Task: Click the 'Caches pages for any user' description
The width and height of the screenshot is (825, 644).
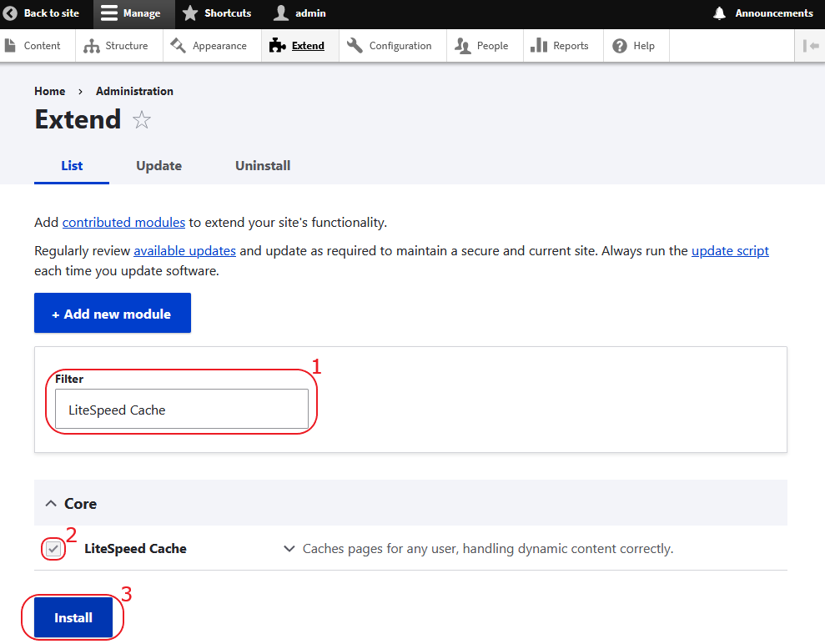Action: point(488,549)
